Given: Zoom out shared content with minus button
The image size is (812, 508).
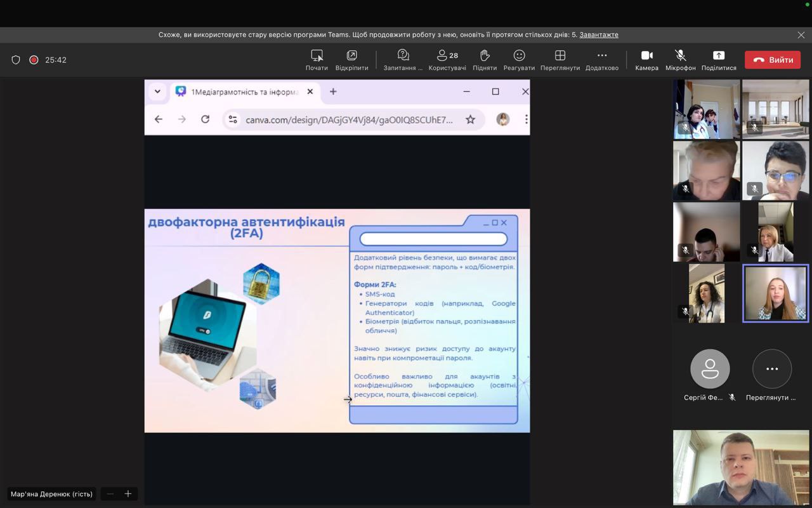Looking at the screenshot, I should (x=110, y=494).
